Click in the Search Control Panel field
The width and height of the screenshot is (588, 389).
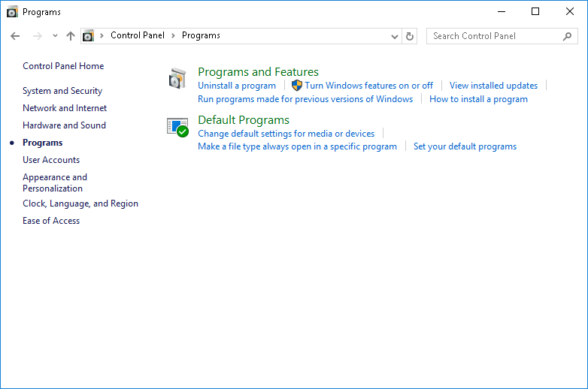pos(493,36)
